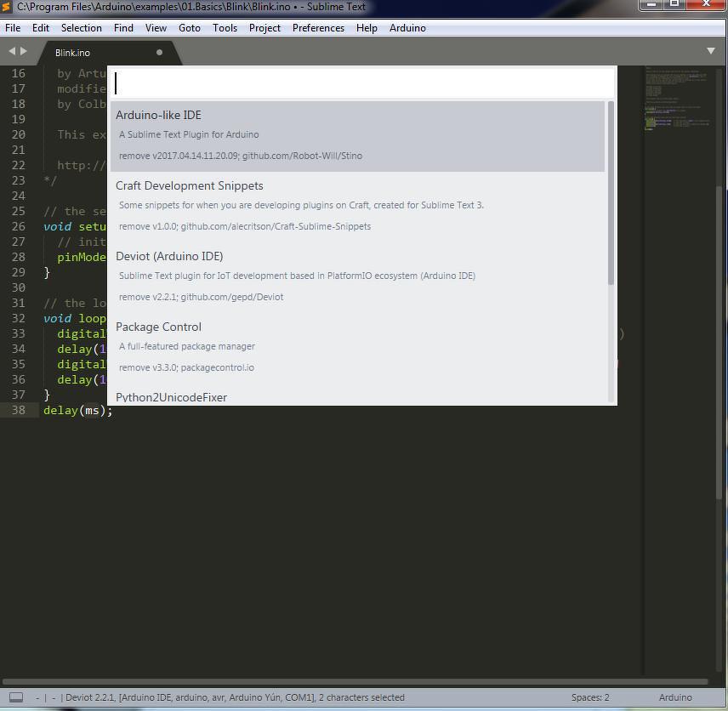The height and width of the screenshot is (711, 728).
Task: Click 'remove v1.0.0; github.com/alecritson/Craft-Sublime-Snippets' text
Action: click(245, 226)
